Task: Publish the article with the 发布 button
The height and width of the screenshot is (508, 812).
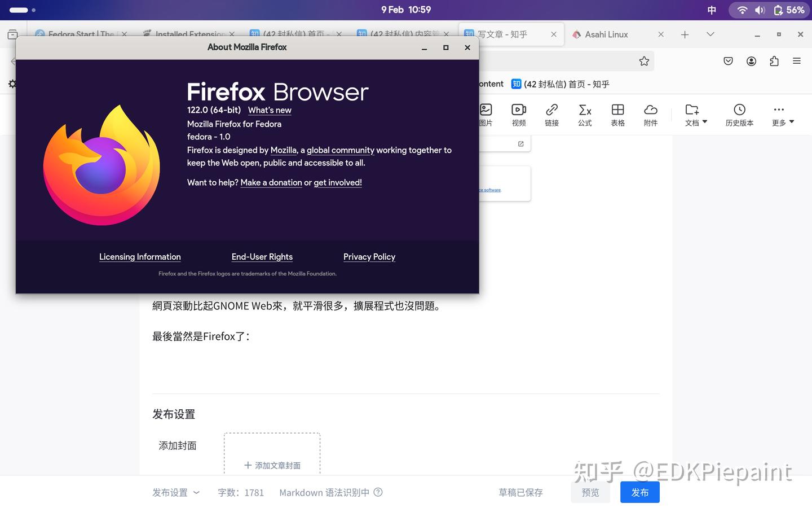Action: (640, 493)
